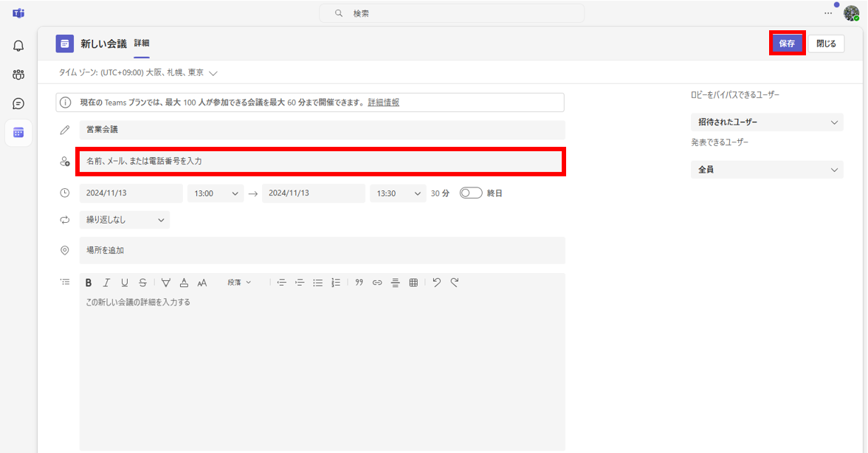The height and width of the screenshot is (453, 868).
Task: Click the 場所を追加 location field
Action: click(x=321, y=250)
